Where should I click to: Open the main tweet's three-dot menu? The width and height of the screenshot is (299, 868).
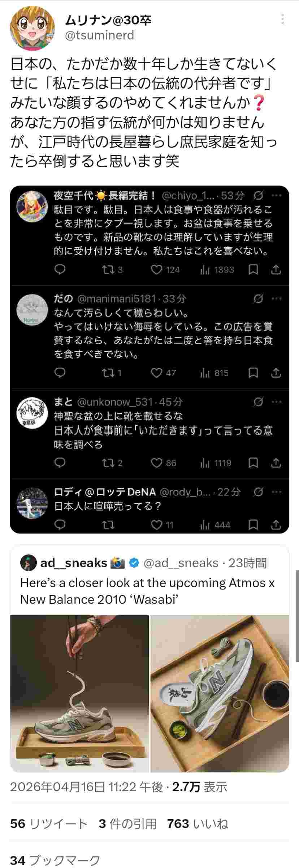(x=282, y=19)
